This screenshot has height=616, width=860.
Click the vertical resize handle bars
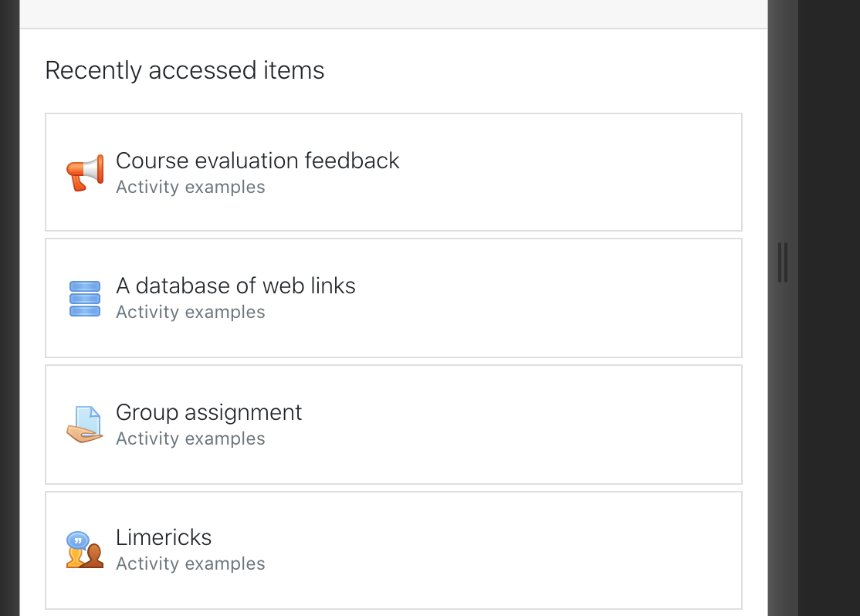(x=783, y=262)
